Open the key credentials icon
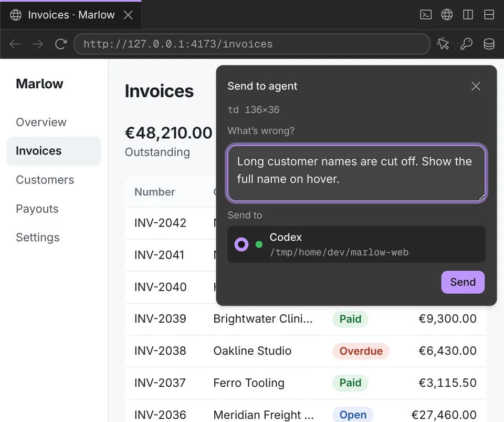Screen dimensions: 504x422 (466, 44)
